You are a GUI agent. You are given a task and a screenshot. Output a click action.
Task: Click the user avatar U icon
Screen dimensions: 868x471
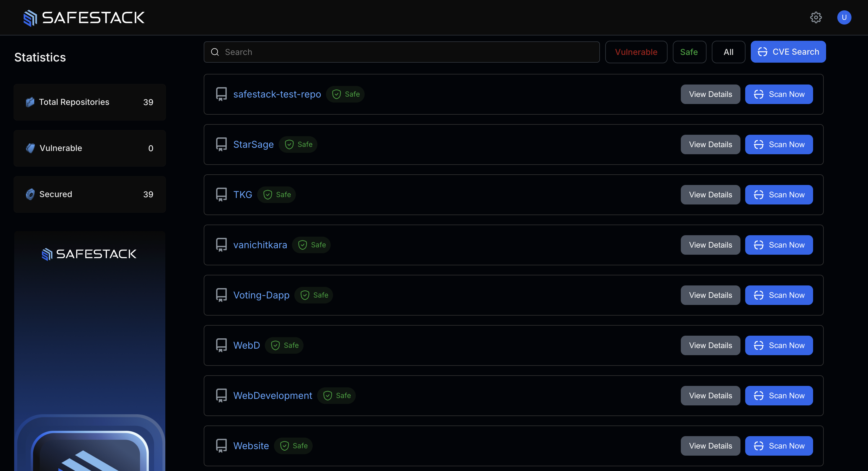844,17
